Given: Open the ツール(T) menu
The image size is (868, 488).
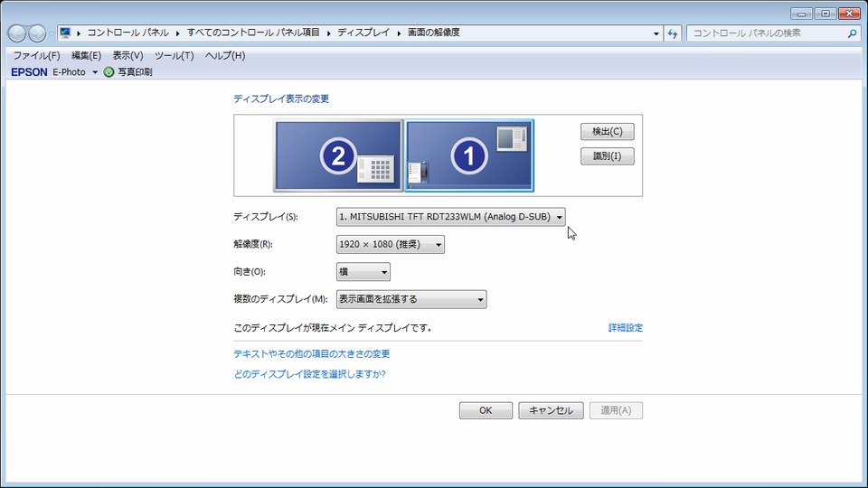Looking at the screenshot, I should point(174,55).
